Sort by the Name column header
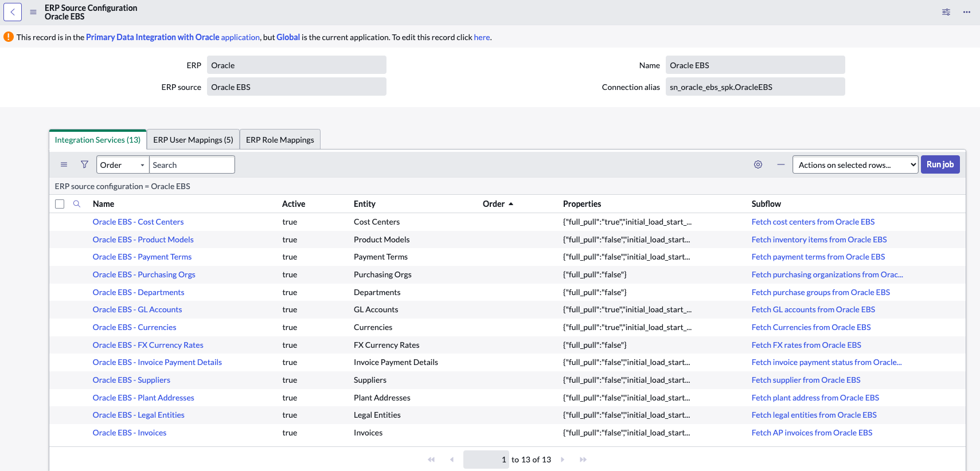 coord(103,204)
